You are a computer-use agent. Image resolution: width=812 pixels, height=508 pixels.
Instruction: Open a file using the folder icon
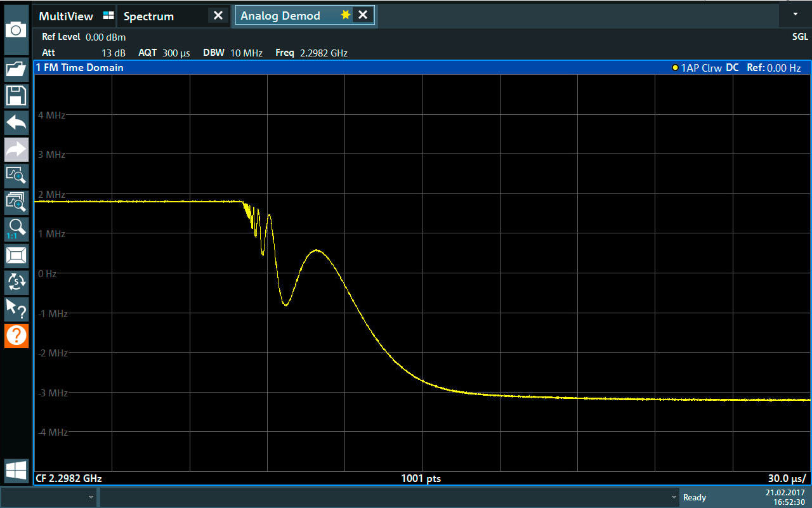[16, 69]
